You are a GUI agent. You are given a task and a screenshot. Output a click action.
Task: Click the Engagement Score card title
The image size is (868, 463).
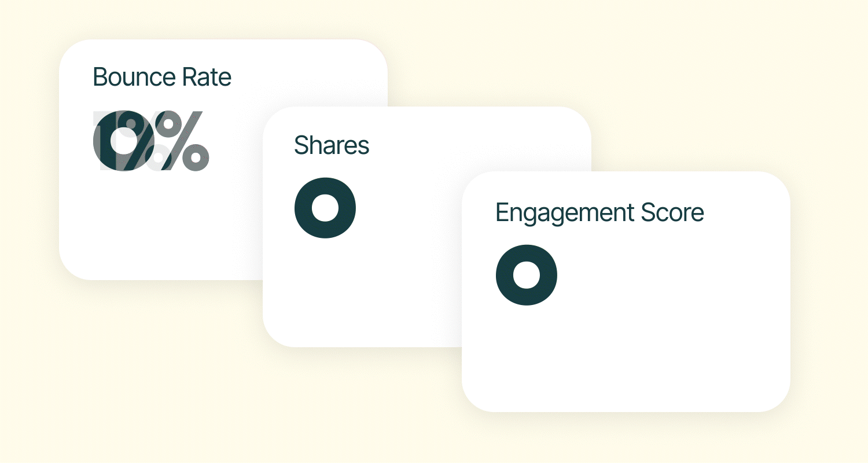tap(599, 212)
